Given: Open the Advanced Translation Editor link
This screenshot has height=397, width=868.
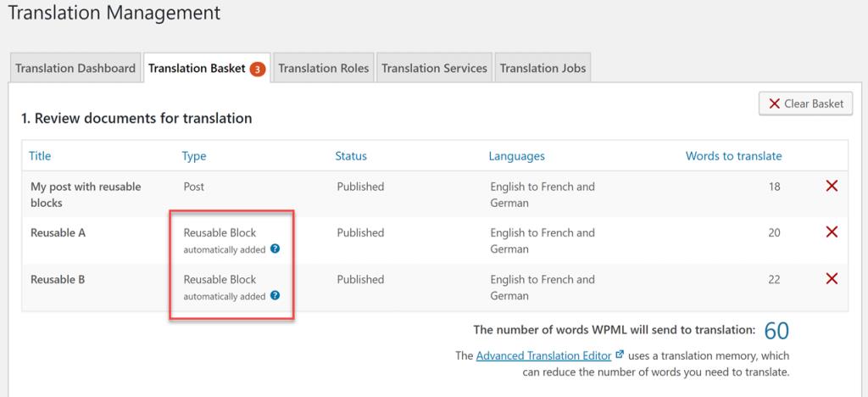Looking at the screenshot, I should pyautogui.click(x=542, y=355).
